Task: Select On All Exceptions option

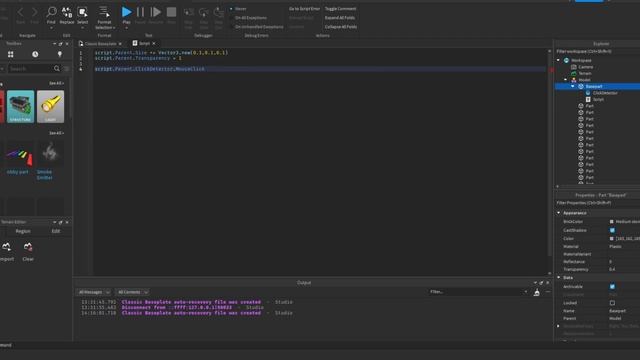Action: [x=248, y=18]
